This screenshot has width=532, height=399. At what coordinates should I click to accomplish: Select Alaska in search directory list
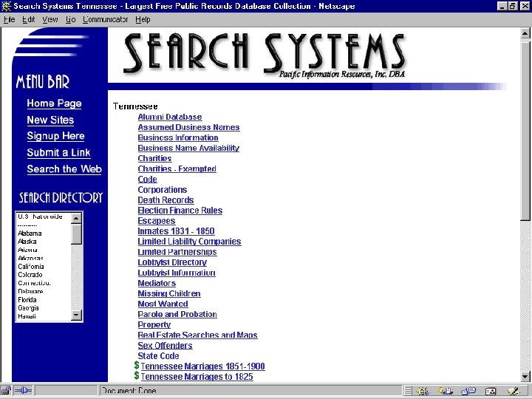[27, 242]
